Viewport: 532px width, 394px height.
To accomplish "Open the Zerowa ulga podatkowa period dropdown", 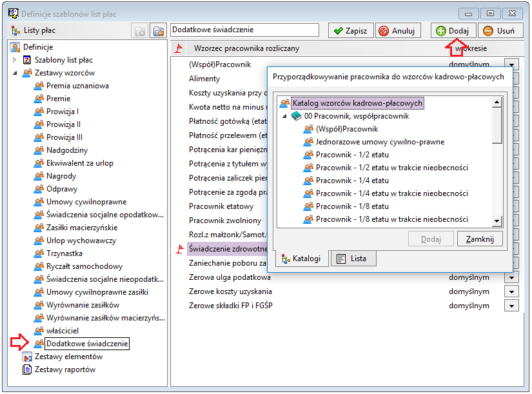I will coord(511,277).
